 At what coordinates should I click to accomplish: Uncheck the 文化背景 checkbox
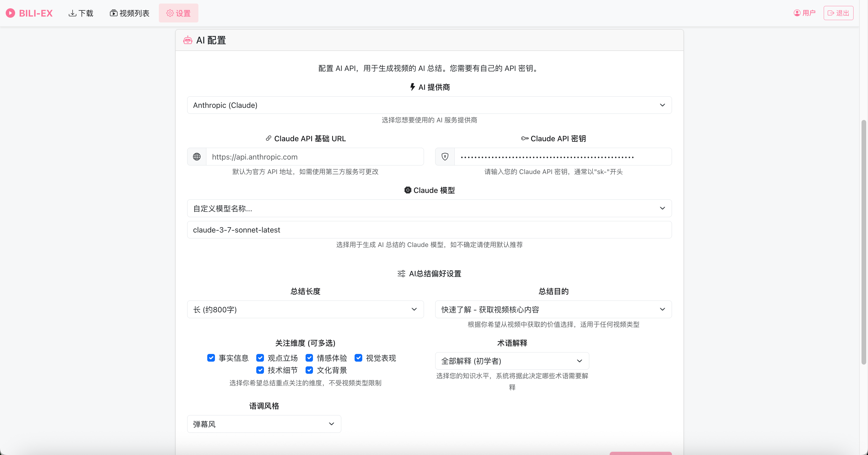point(309,370)
